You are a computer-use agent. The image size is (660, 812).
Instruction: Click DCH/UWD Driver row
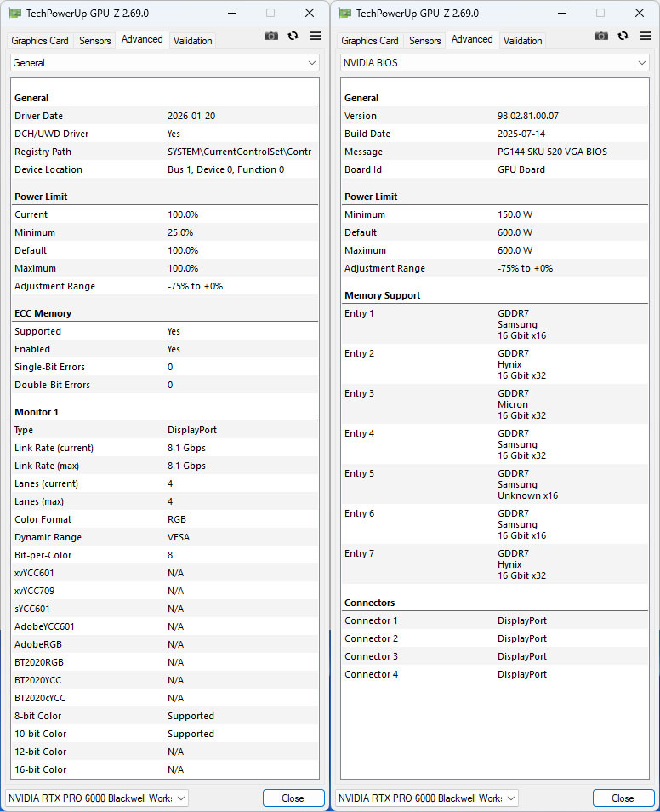pyautogui.click(x=165, y=134)
